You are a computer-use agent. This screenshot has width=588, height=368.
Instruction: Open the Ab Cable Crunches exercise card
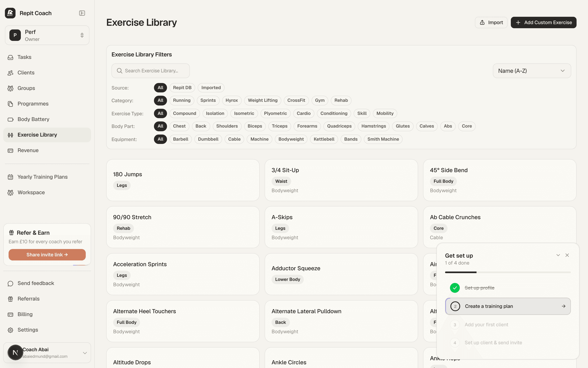tap(500, 227)
